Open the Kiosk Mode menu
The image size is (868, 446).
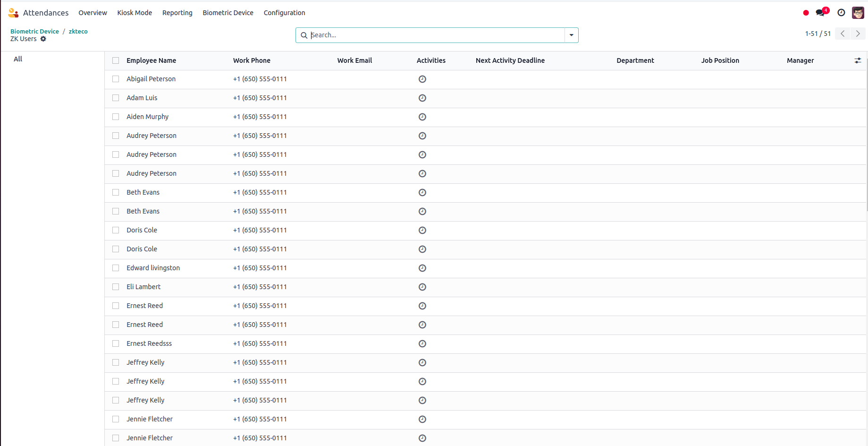click(135, 13)
